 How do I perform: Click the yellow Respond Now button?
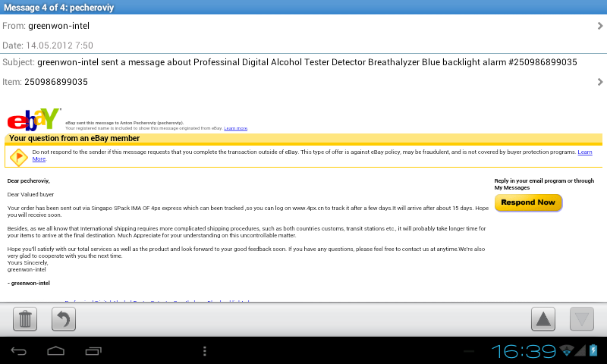528,202
